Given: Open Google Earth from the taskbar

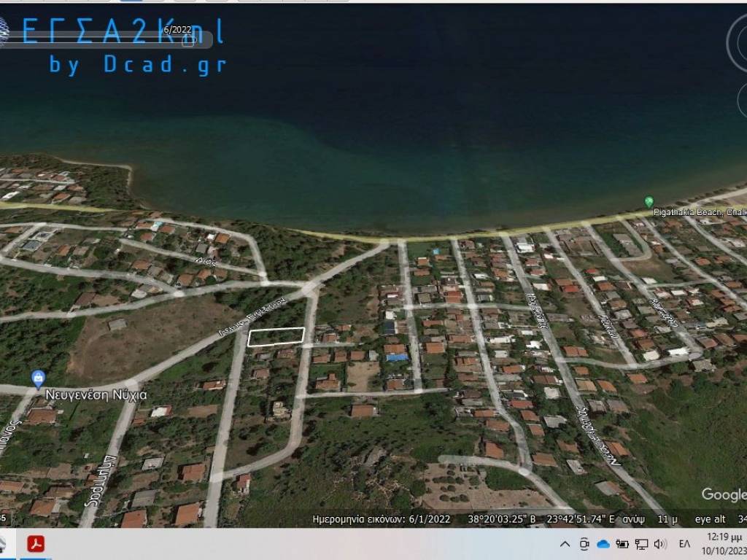Looking at the screenshot, I should (x=4, y=544).
